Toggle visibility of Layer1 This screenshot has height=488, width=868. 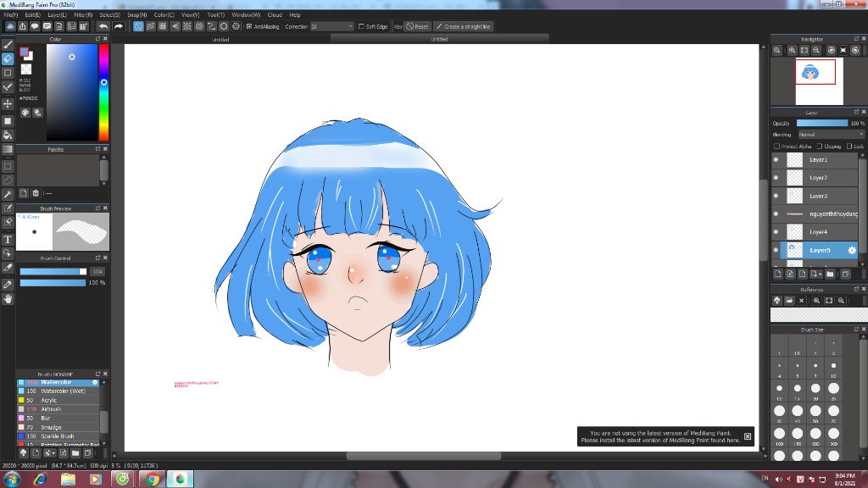[x=776, y=159]
